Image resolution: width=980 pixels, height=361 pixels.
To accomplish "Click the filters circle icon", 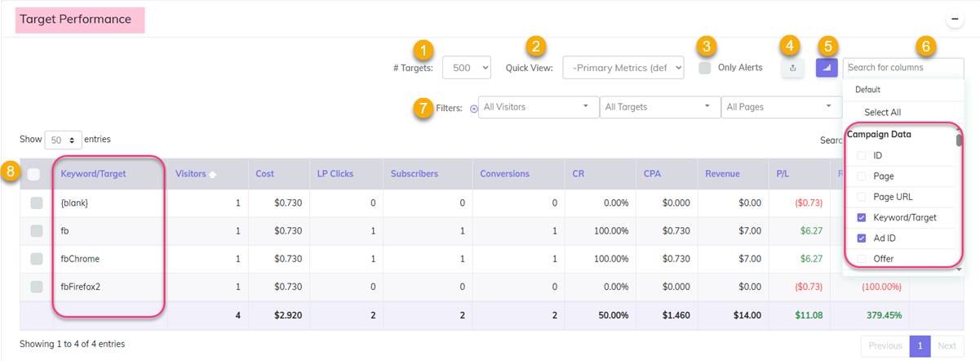I will pos(474,108).
